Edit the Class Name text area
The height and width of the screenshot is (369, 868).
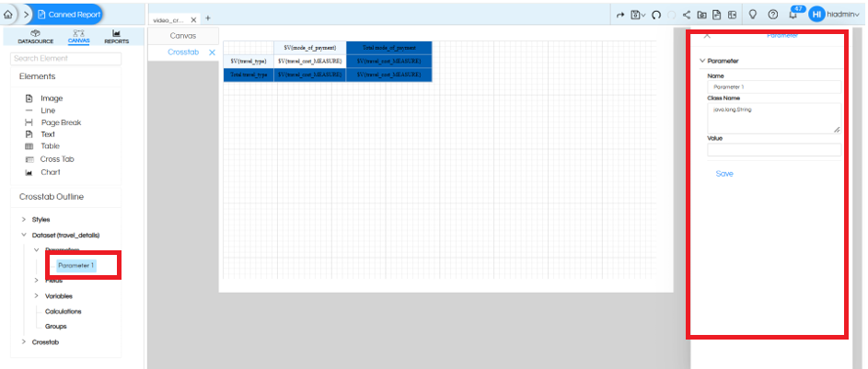point(774,118)
